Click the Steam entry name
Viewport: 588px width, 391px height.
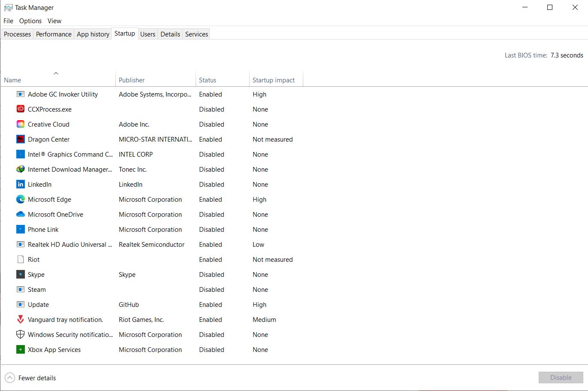click(37, 289)
